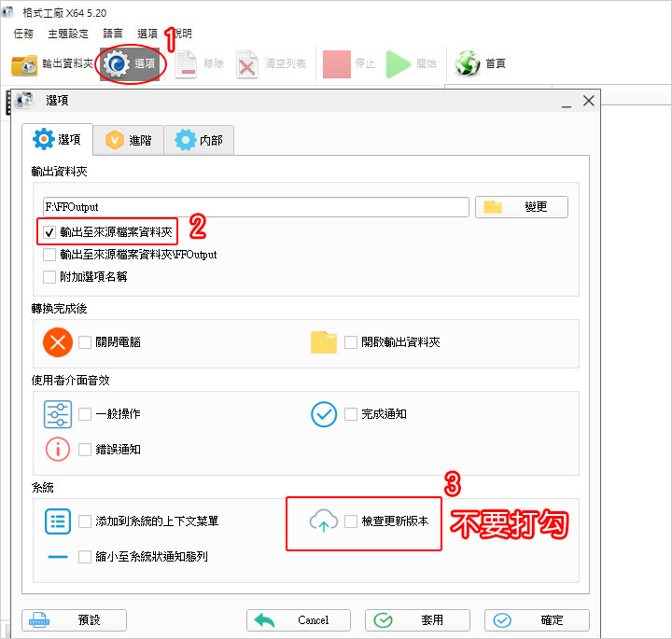The image size is (672, 639).
Task: Click the Cancel button
Action: click(x=299, y=620)
